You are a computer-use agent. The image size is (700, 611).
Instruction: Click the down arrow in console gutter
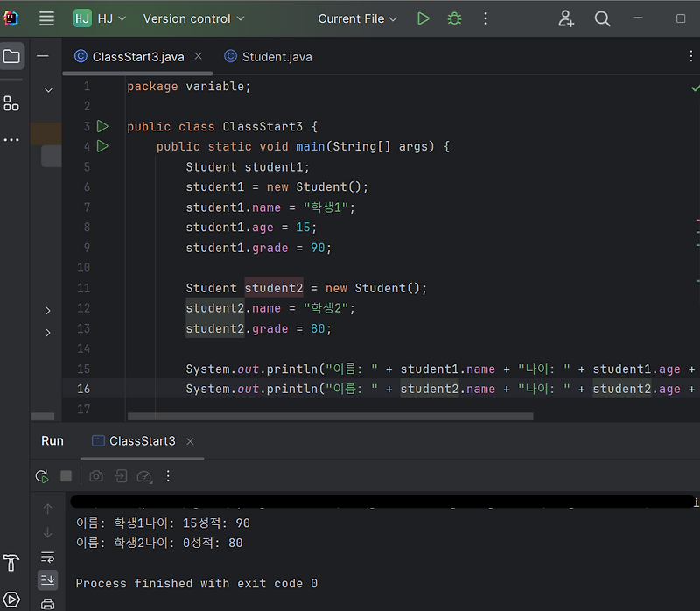(x=48, y=533)
